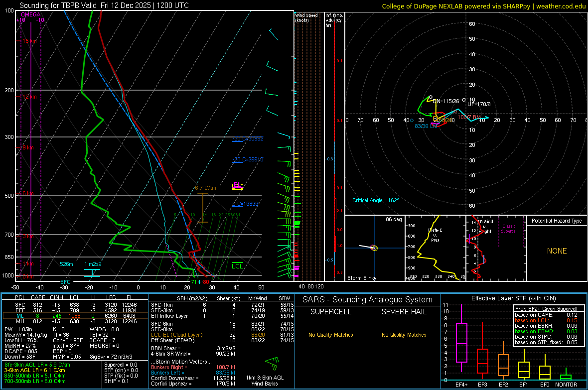
Task: Click the Corfidi Downshear = 115/26 kt line
Action: pyautogui.click(x=193, y=378)
